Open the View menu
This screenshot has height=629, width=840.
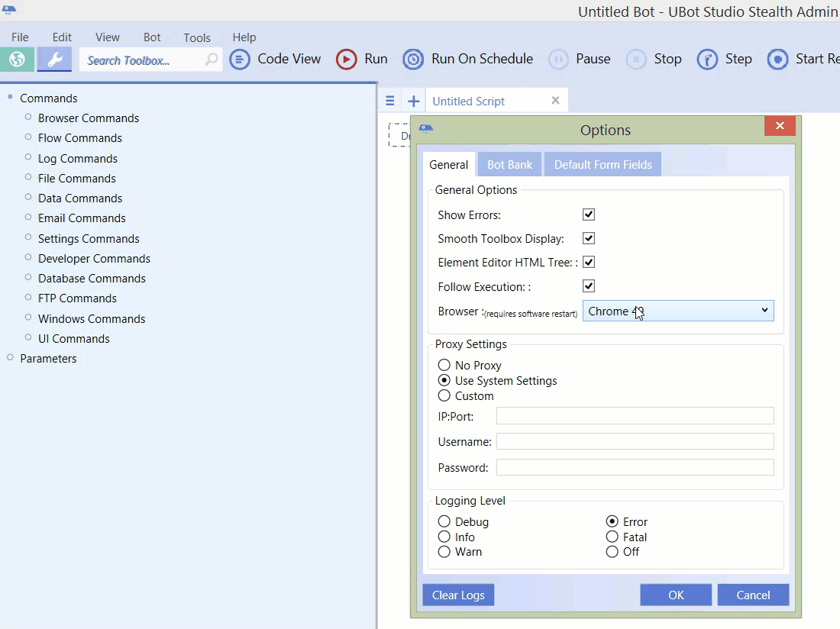click(x=107, y=37)
